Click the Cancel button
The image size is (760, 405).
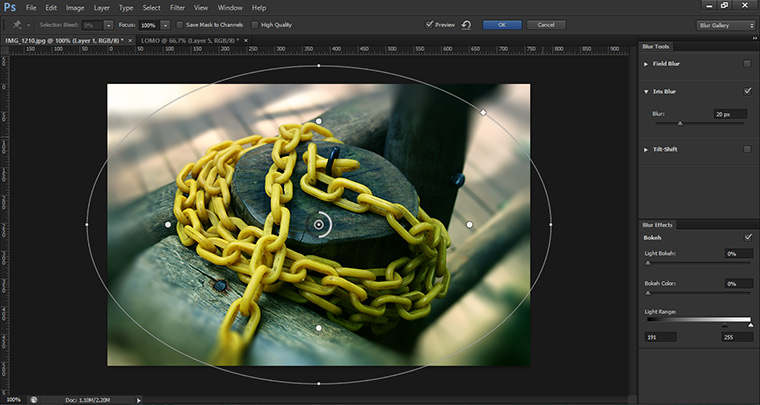pyautogui.click(x=545, y=24)
